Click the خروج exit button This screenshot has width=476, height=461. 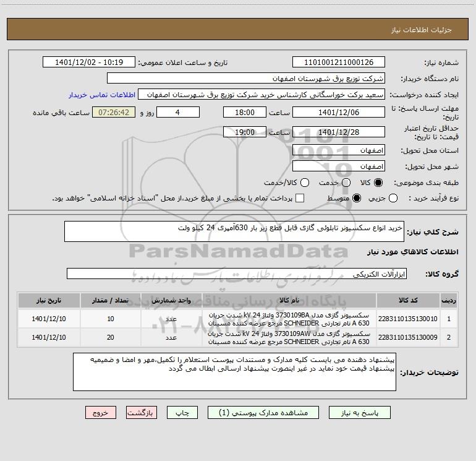[101, 413]
